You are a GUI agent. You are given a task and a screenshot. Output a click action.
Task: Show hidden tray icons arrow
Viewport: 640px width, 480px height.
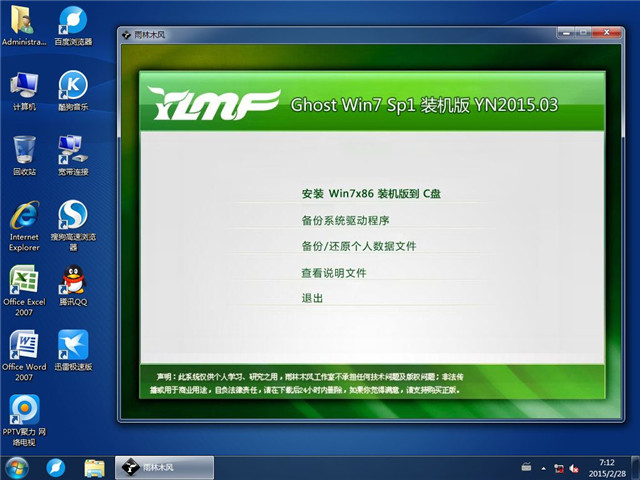(x=543, y=469)
